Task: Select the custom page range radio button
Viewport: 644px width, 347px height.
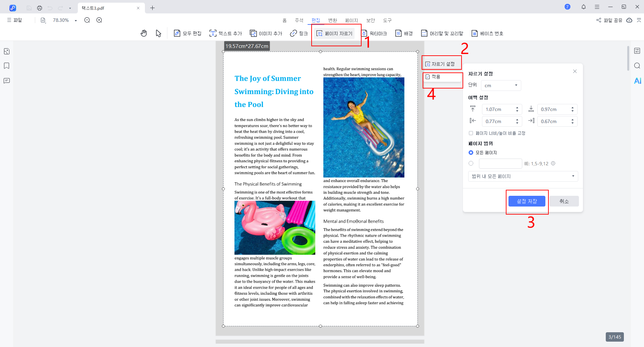Action: tap(471, 163)
